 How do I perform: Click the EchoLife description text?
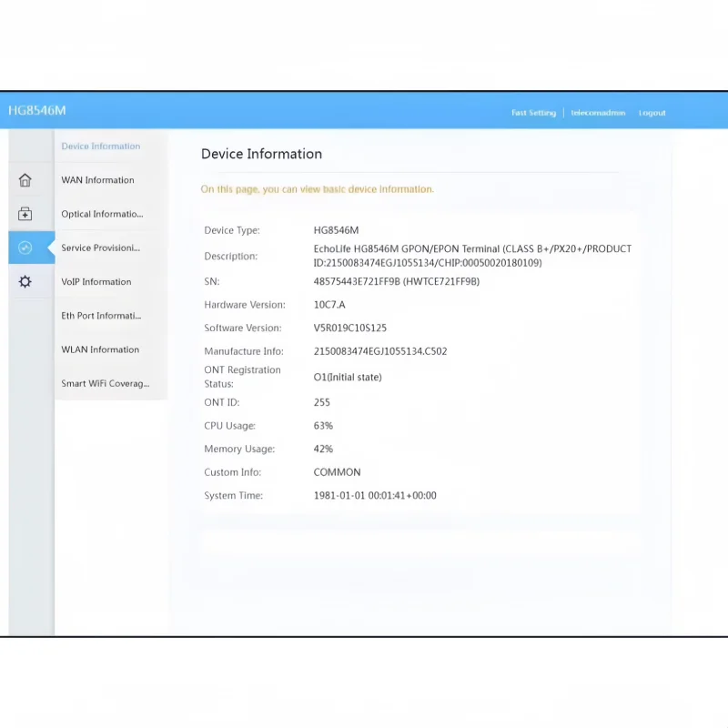[472, 256]
